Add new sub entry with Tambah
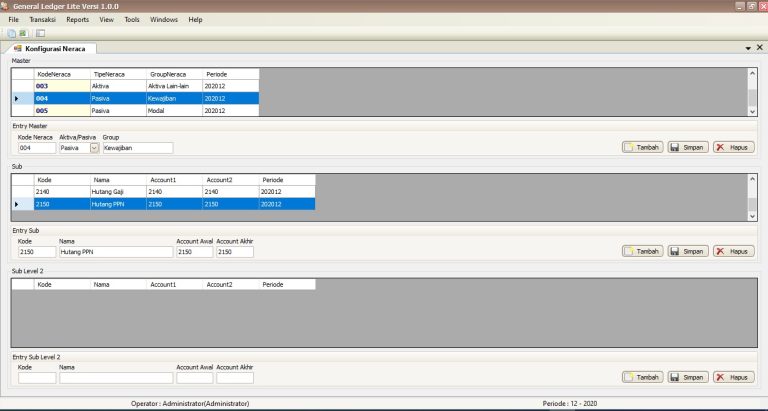The height and width of the screenshot is (411, 768). pyautogui.click(x=642, y=251)
